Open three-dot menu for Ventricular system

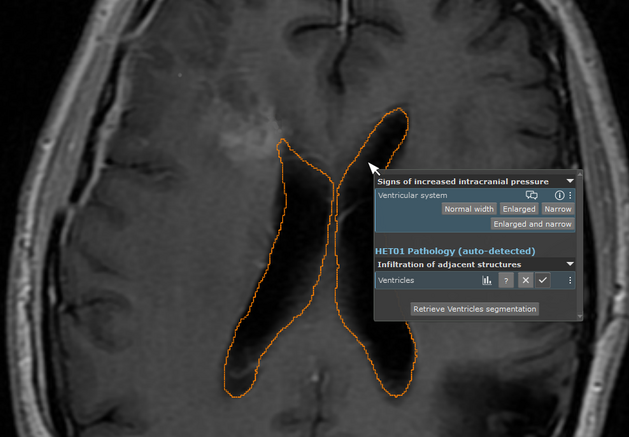pyautogui.click(x=570, y=196)
